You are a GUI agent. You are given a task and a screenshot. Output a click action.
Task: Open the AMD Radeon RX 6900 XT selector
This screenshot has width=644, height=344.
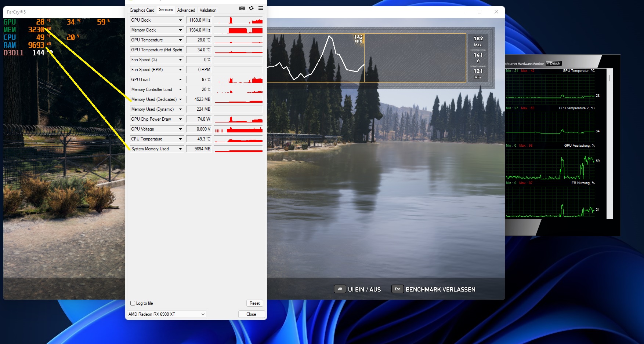pos(166,314)
